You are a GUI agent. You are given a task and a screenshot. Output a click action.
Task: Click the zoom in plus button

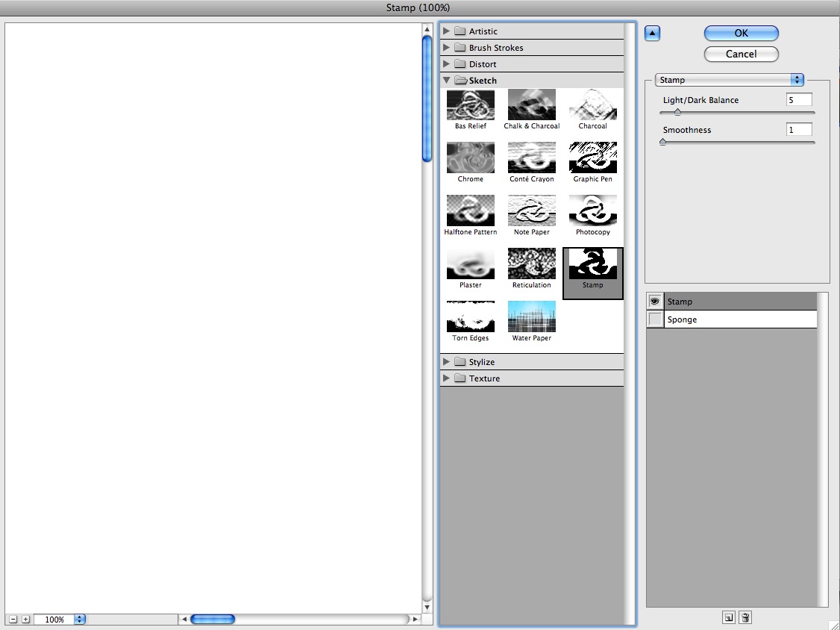[x=25, y=620]
